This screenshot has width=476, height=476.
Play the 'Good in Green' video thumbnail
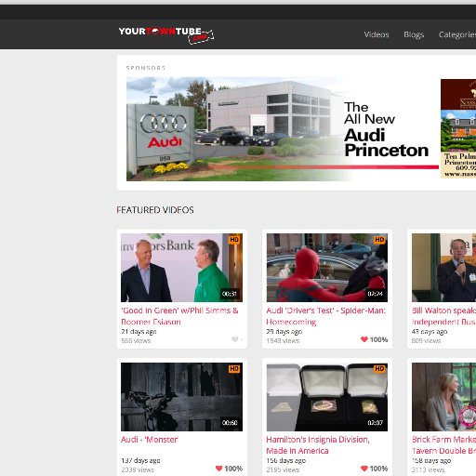(x=181, y=268)
